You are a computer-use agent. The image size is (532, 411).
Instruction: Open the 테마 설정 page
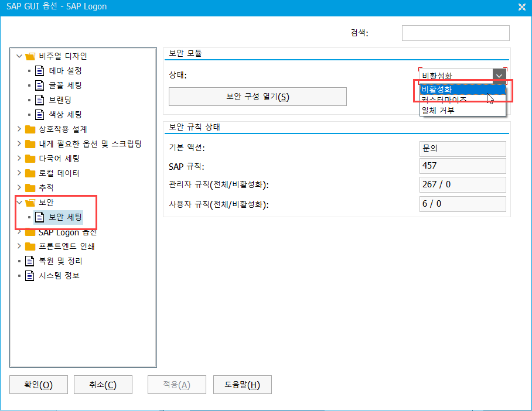click(x=65, y=71)
